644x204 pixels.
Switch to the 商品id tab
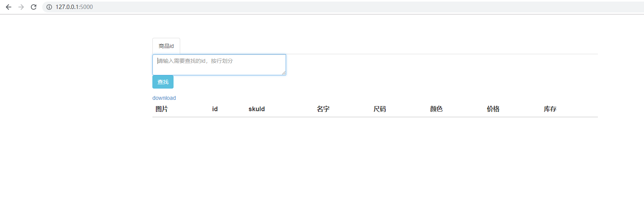pos(166,46)
